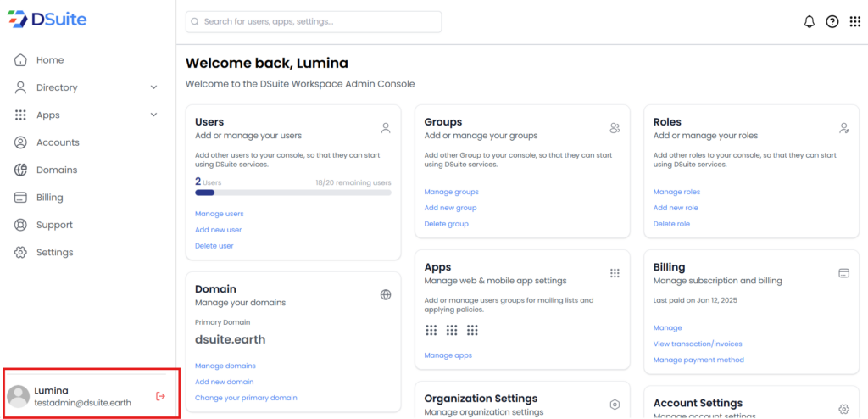Open the app launcher grid icon
The image size is (868, 419).
854,22
